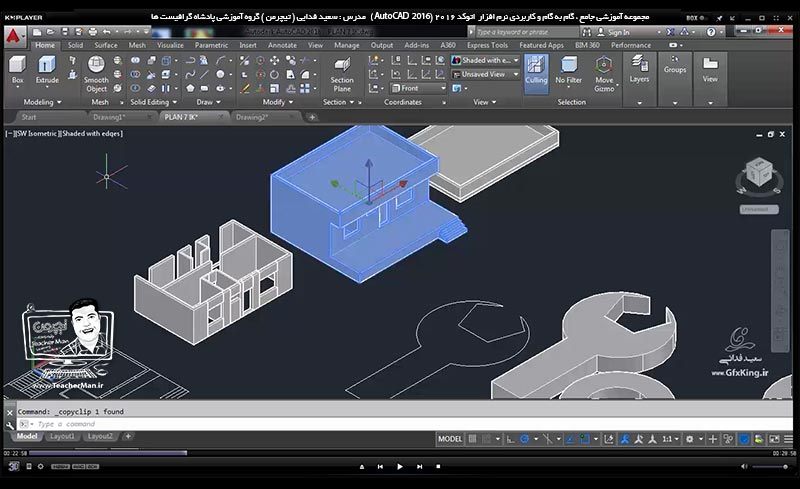Toggle Clean Screen icon in status bar

[x=774, y=439]
